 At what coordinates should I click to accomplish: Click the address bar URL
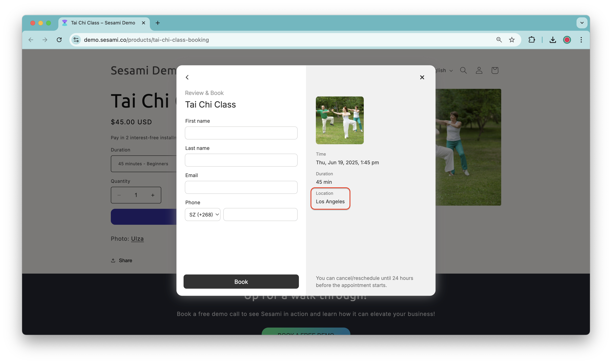pos(146,40)
